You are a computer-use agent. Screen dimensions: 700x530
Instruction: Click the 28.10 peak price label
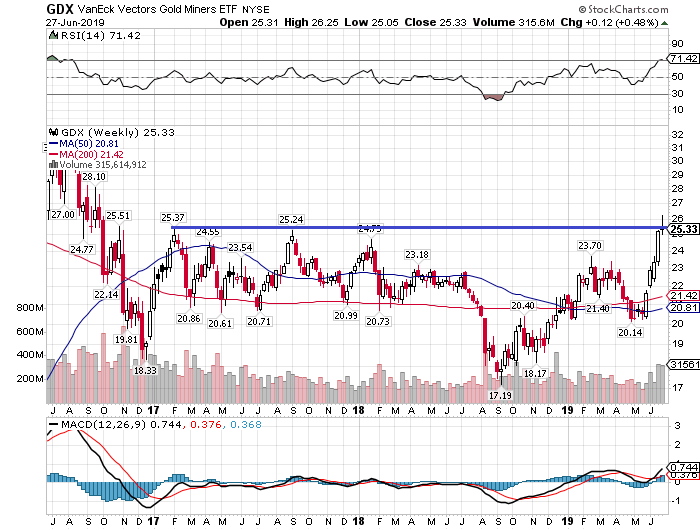click(x=94, y=177)
